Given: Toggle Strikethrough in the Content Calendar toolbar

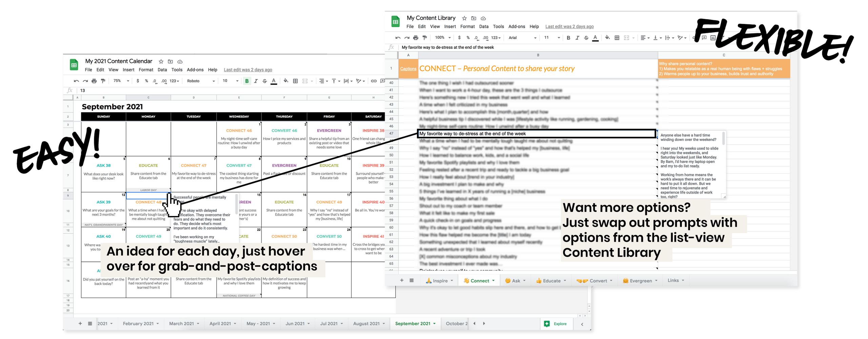Looking at the screenshot, I should (x=264, y=81).
